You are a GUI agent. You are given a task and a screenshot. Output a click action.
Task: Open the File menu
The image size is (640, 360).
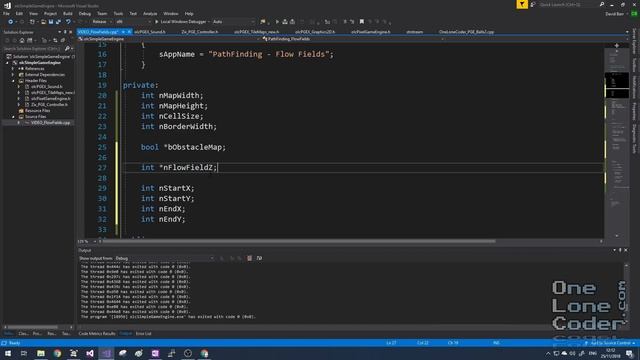pyautogui.click(x=6, y=13)
